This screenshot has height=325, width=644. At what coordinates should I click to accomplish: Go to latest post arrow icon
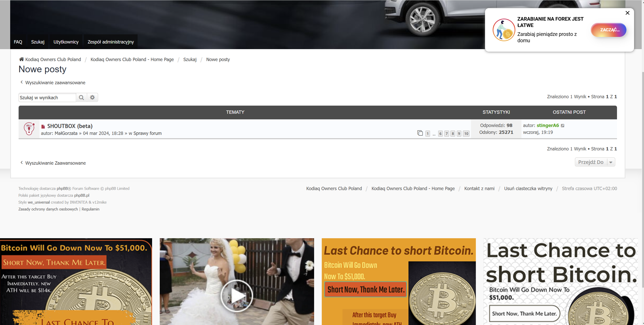coord(563,125)
